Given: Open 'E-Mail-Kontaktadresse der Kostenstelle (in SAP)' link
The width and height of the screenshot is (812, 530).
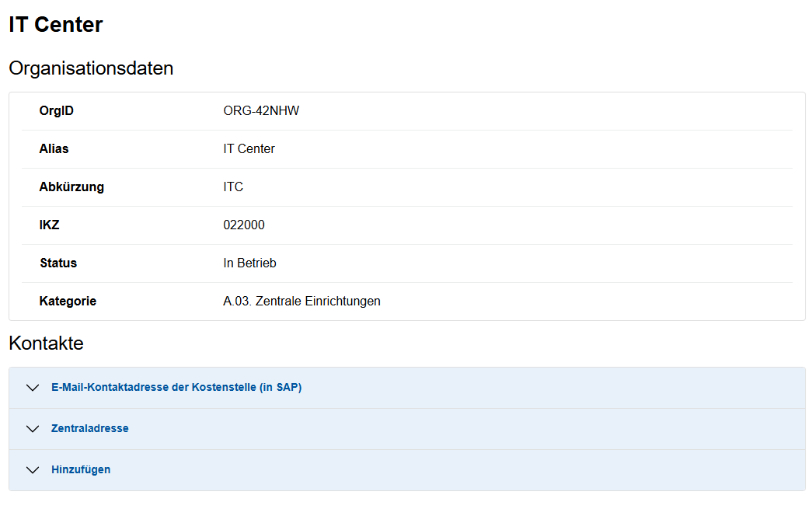Looking at the screenshot, I should pos(176,387).
